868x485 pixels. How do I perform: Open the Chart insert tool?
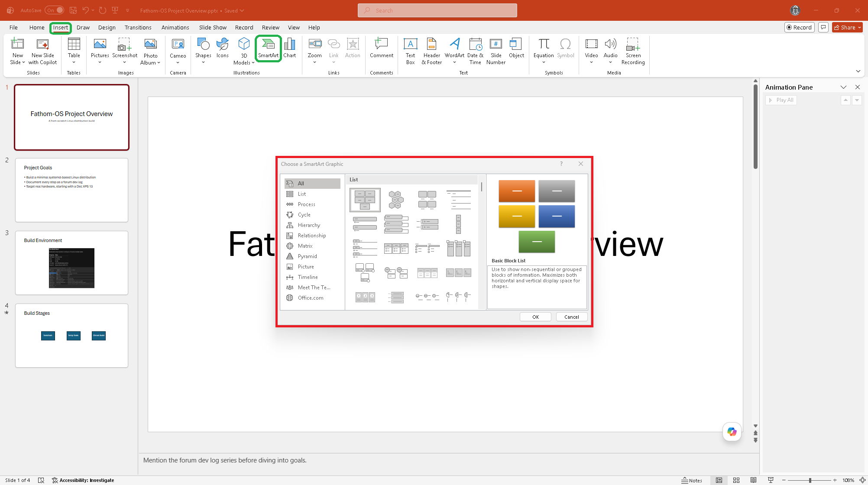tap(289, 48)
